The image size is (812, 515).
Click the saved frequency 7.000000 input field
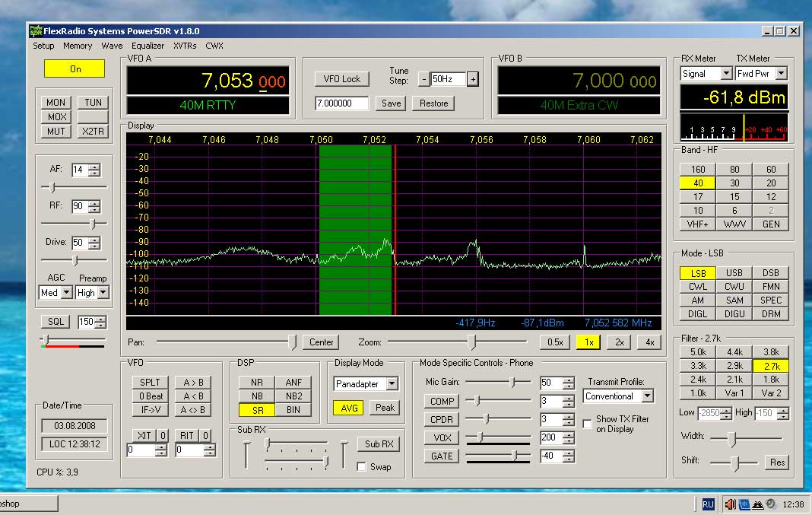[x=341, y=103]
